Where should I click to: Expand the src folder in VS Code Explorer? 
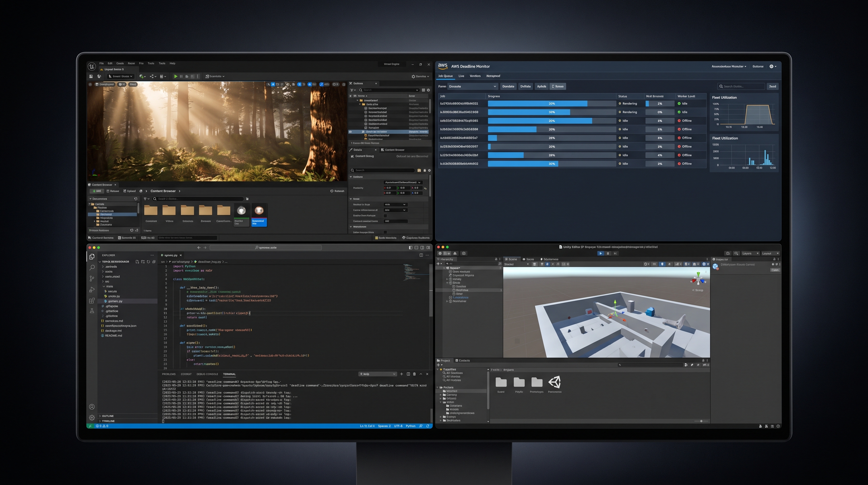107,281
